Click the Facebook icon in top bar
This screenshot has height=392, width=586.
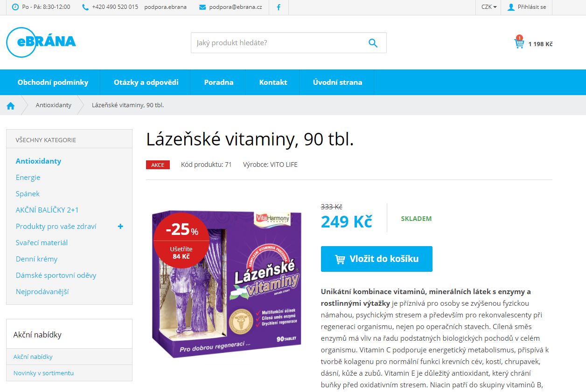pos(279,7)
